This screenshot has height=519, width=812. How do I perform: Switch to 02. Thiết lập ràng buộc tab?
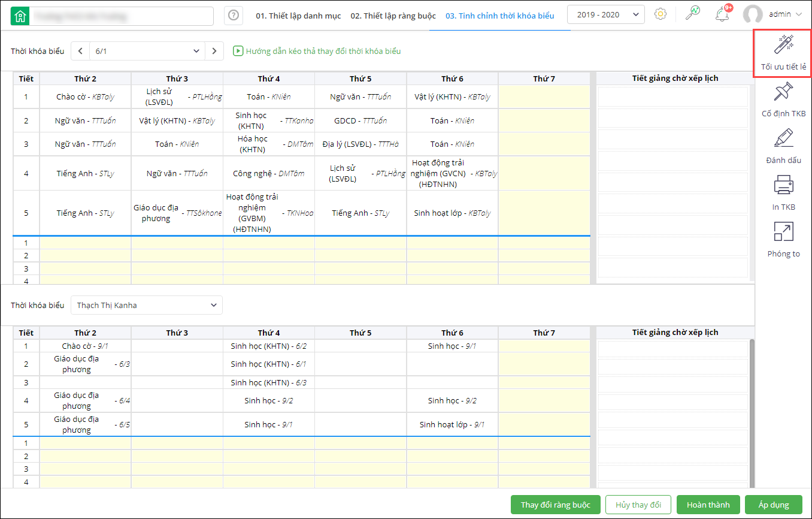[x=393, y=16]
